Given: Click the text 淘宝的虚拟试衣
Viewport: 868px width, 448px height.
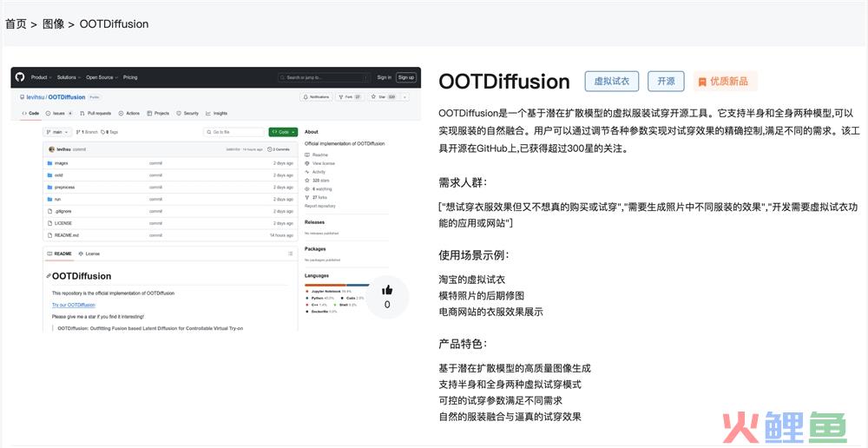Looking at the screenshot, I should [x=471, y=280].
